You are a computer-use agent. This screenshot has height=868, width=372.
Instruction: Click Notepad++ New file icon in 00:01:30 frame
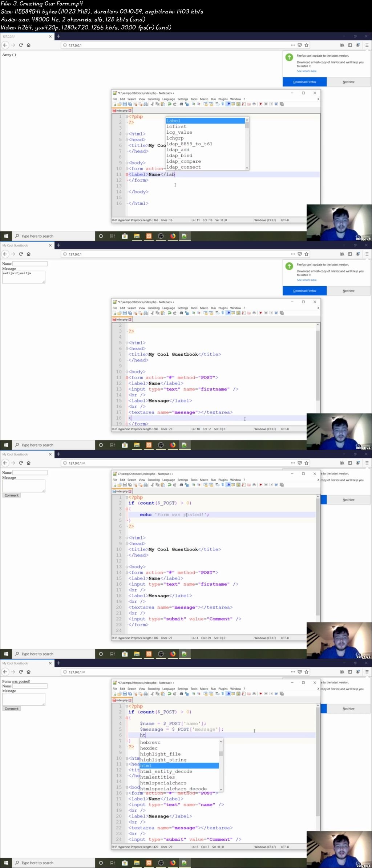click(x=114, y=104)
